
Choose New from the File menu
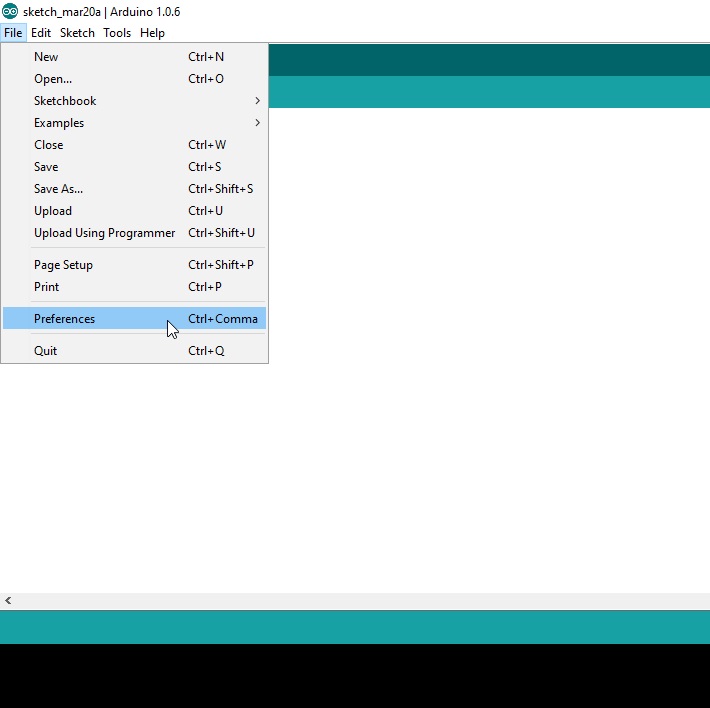134,57
